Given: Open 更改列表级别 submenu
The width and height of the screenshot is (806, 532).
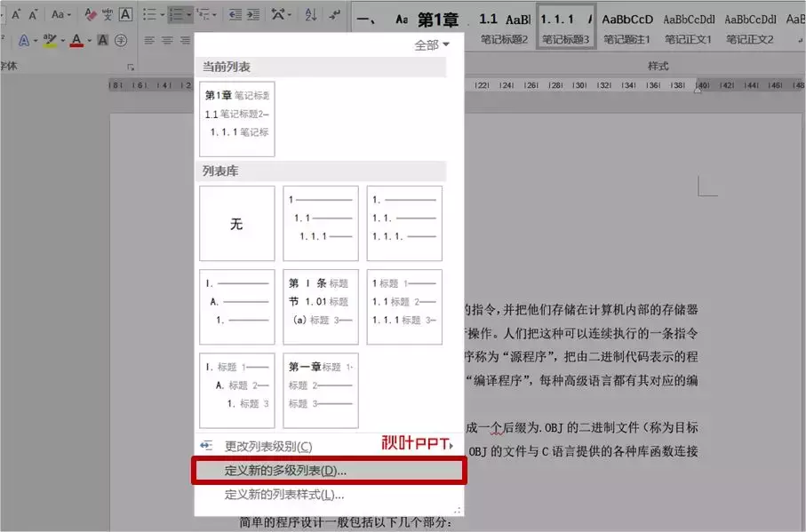Looking at the screenshot, I should point(329,446).
